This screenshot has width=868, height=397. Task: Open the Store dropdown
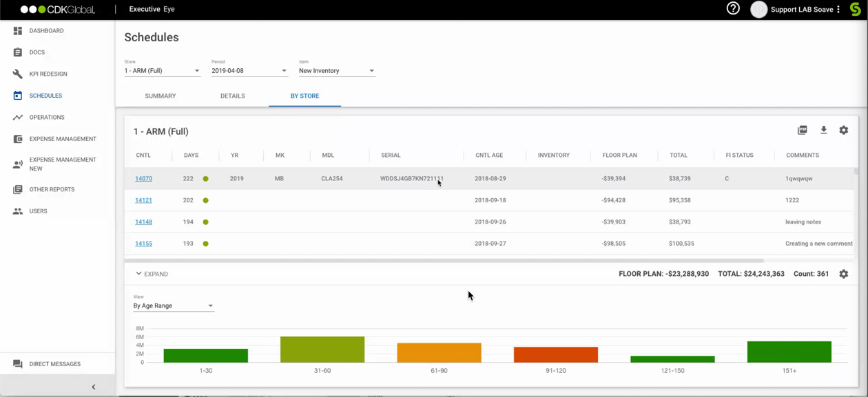coord(162,71)
